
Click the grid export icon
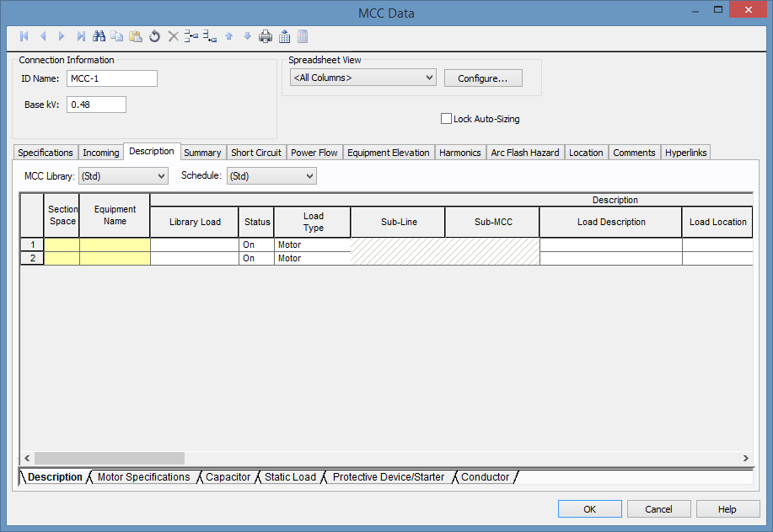pos(284,36)
